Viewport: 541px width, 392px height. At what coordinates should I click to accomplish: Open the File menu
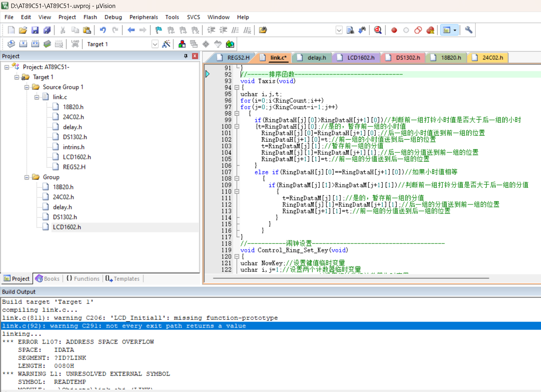[x=9, y=17]
